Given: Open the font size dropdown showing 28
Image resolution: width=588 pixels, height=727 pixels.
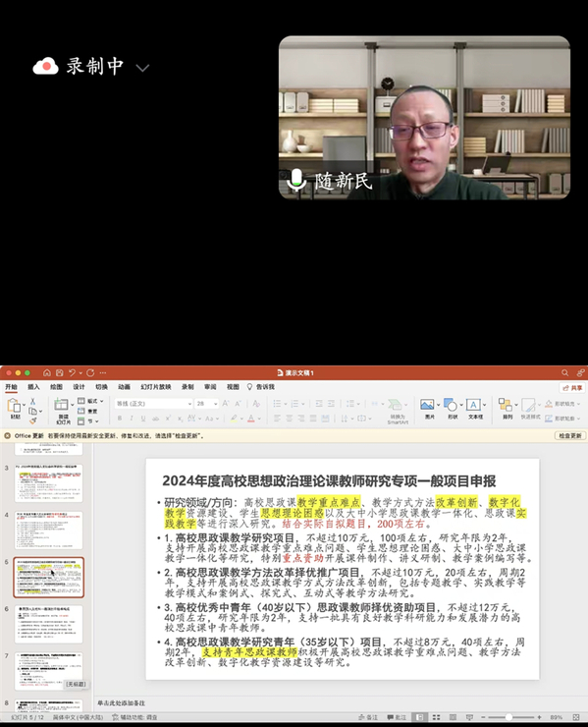Looking at the screenshot, I should coord(207,404).
